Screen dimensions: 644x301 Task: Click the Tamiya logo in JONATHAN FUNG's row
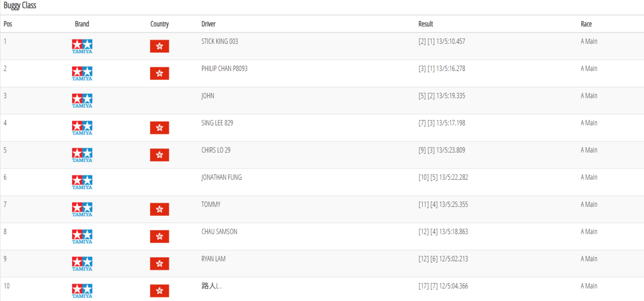point(82,182)
